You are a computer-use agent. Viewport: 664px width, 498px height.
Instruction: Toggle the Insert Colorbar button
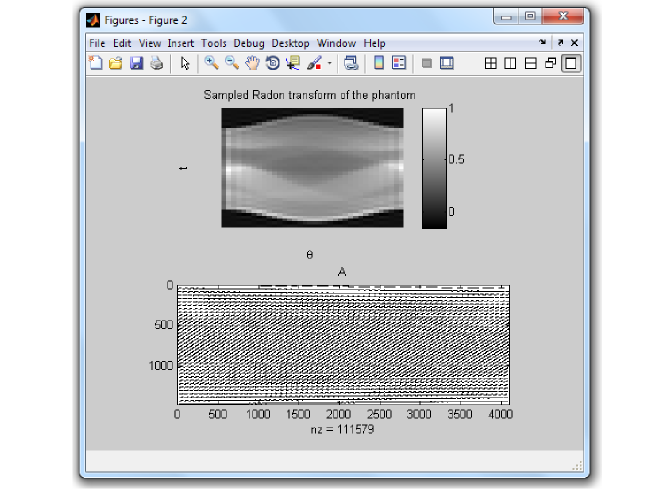(x=379, y=63)
